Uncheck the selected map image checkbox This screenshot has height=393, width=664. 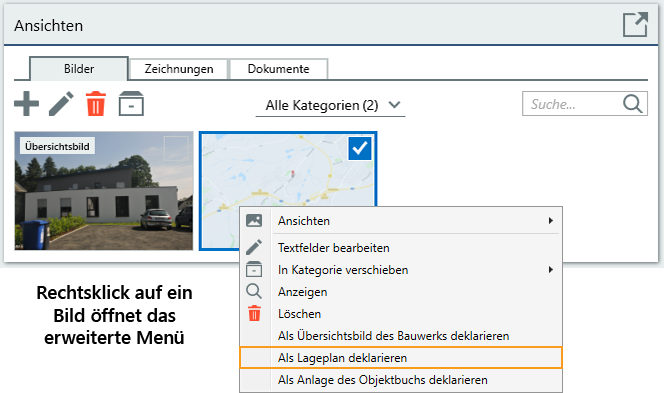tap(360, 148)
